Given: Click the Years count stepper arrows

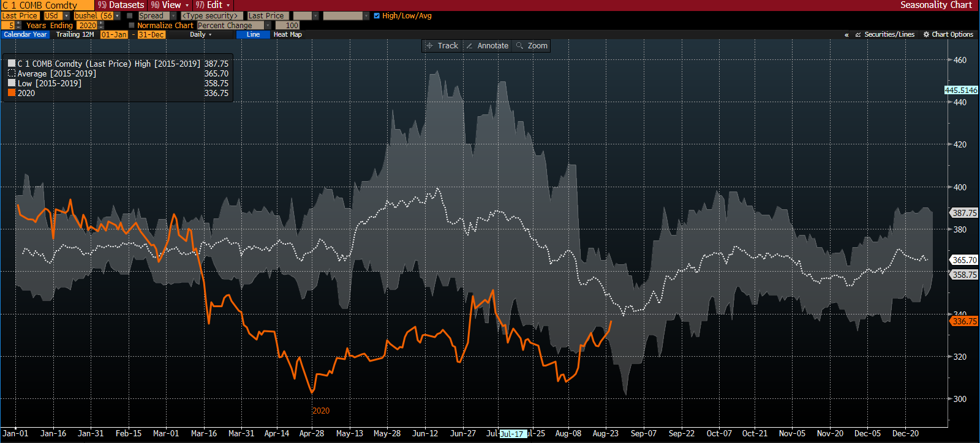Looking at the screenshot, I should click(18, 26).
